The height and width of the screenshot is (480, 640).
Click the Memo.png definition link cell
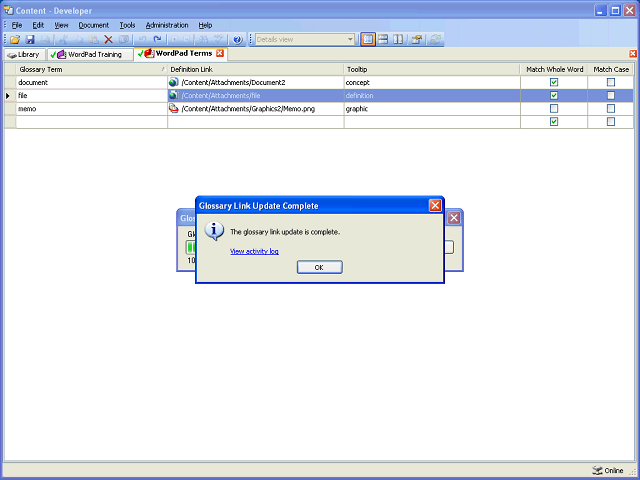[256, 109]
